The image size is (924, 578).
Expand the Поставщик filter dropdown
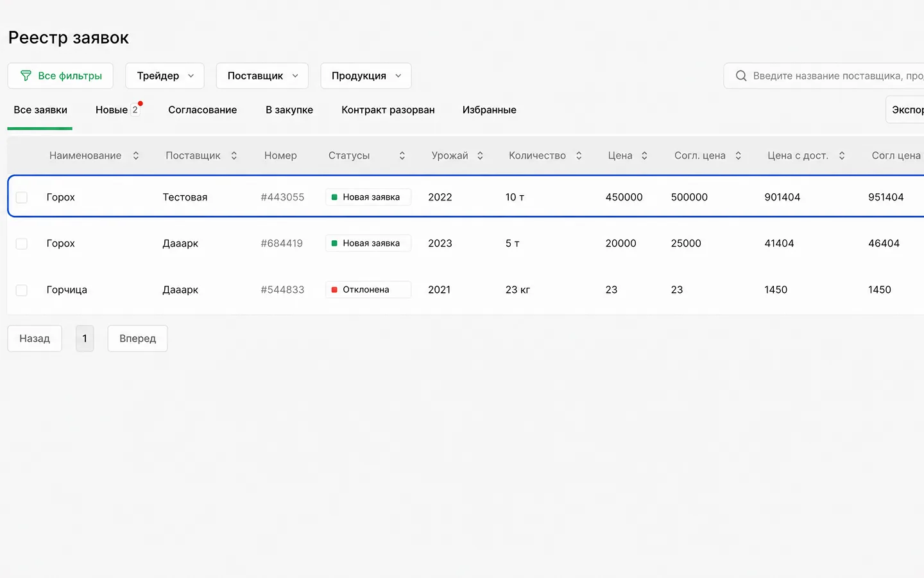click(x=262, y=76)
